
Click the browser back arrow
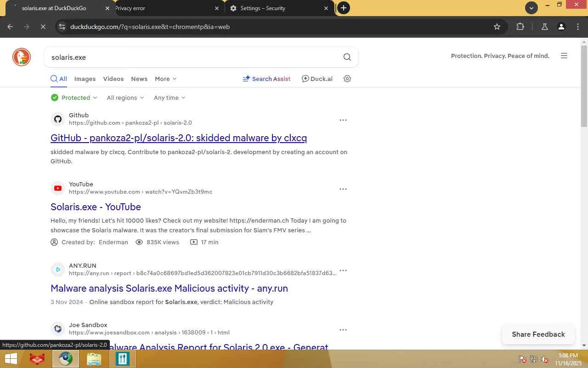coord(10,27)
